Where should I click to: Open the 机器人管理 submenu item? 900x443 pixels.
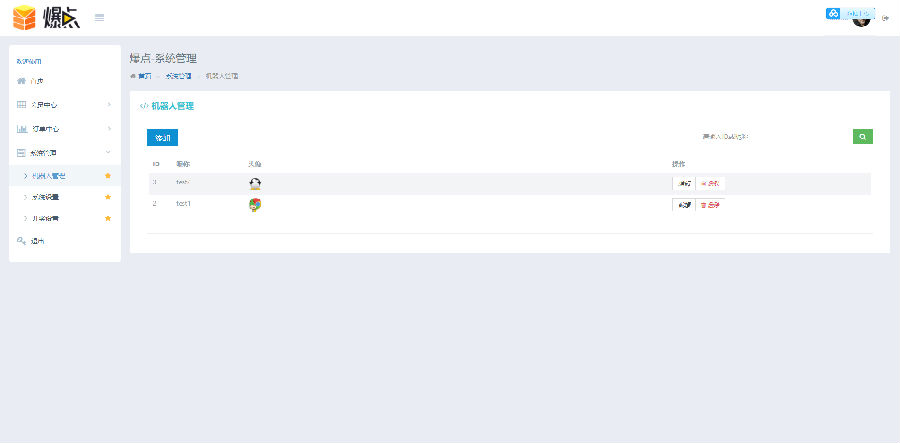point(65,176)
